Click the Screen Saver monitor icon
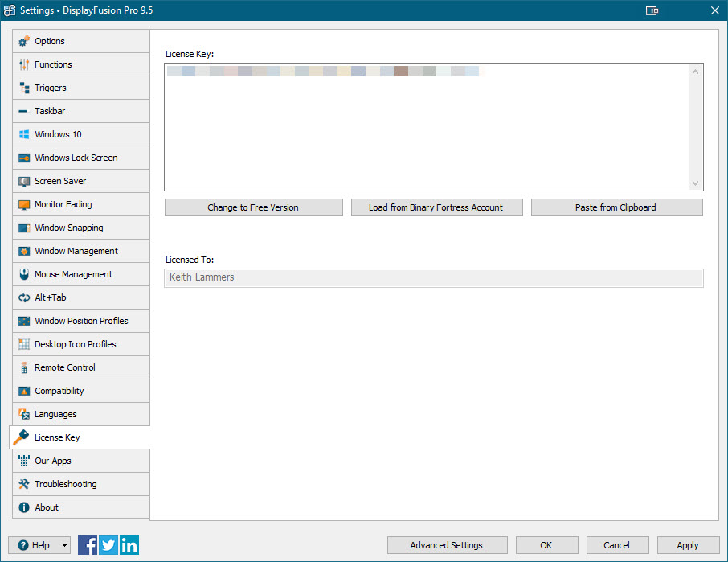Screen dimensions: 728x562 click(x=24, y=181)
